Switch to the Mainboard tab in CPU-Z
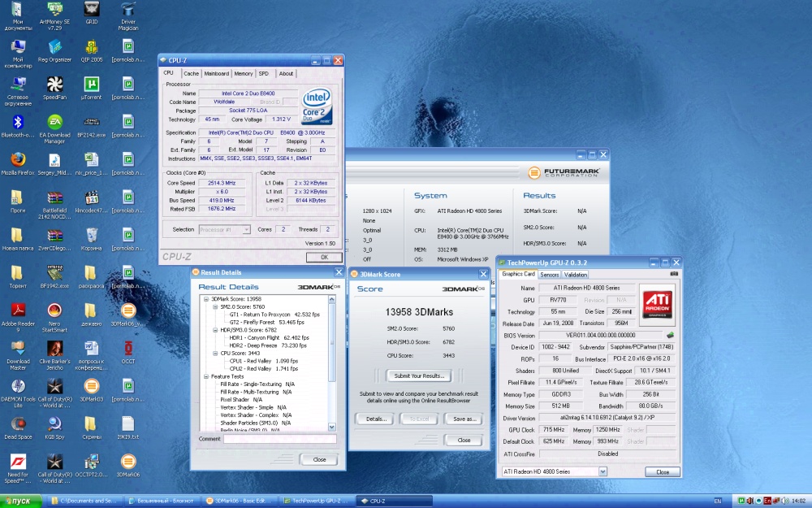Image resolution: width=812 pixels, height=508 pixels. [x=217, y=74]
